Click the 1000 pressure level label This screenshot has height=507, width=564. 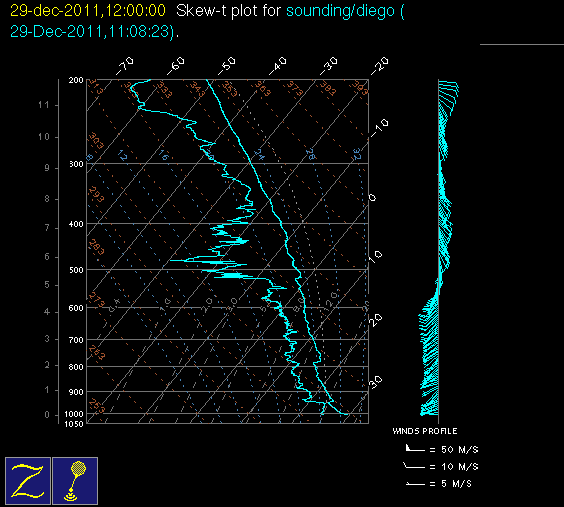(74, 414)
